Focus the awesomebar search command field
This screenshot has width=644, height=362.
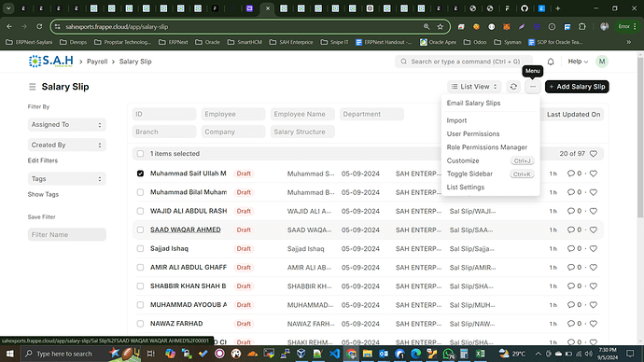coord(464,62)
